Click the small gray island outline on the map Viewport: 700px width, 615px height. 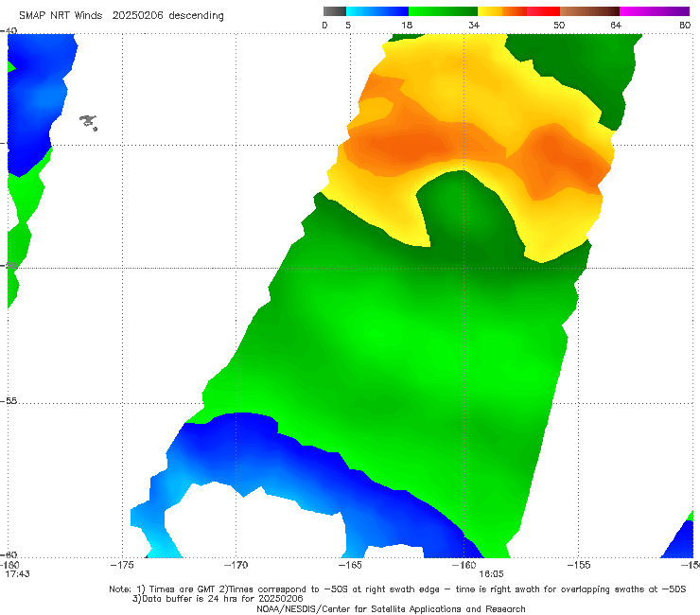pyautogui.click(x=88, y=122)
